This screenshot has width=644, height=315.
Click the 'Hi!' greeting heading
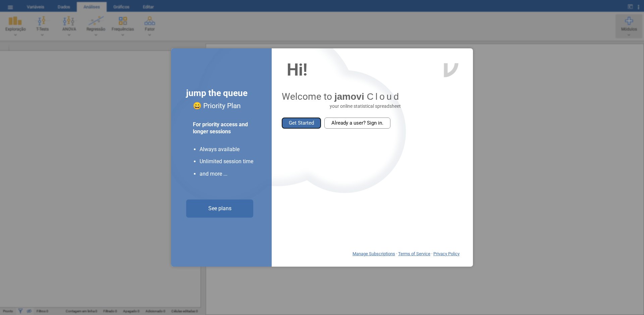pos(297,70)
